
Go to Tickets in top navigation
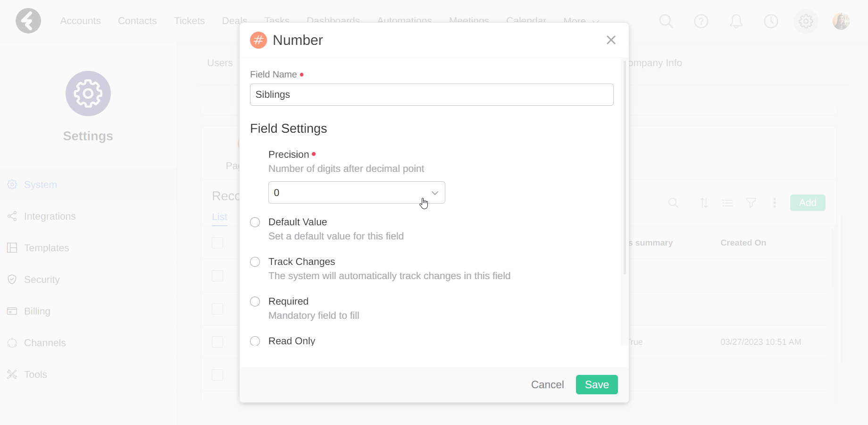click(189, 21)
